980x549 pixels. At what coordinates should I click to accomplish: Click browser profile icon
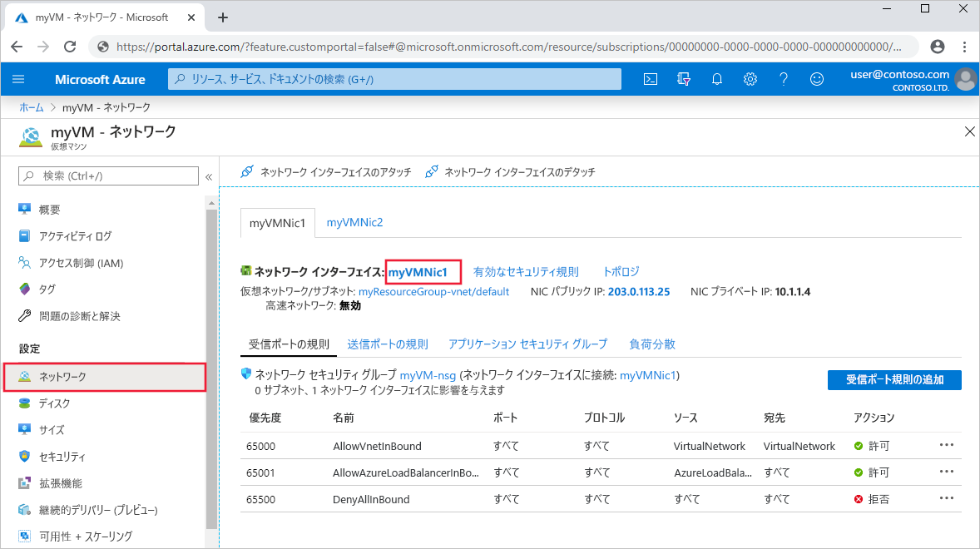pyautogui.click(x=938, y=47)
